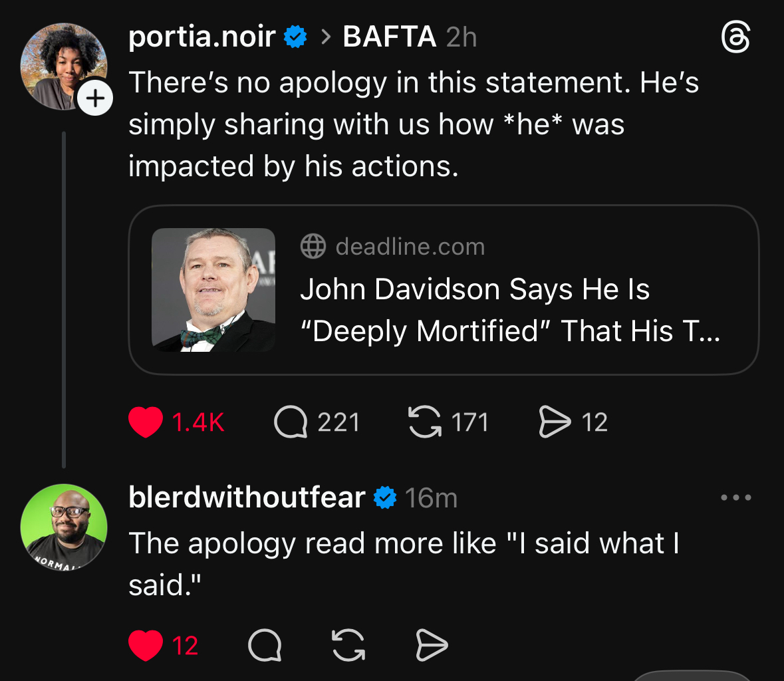Viewport: 784px width, 681px height.
Task: Go to the BAFTA topic
Action: point(389,37)
